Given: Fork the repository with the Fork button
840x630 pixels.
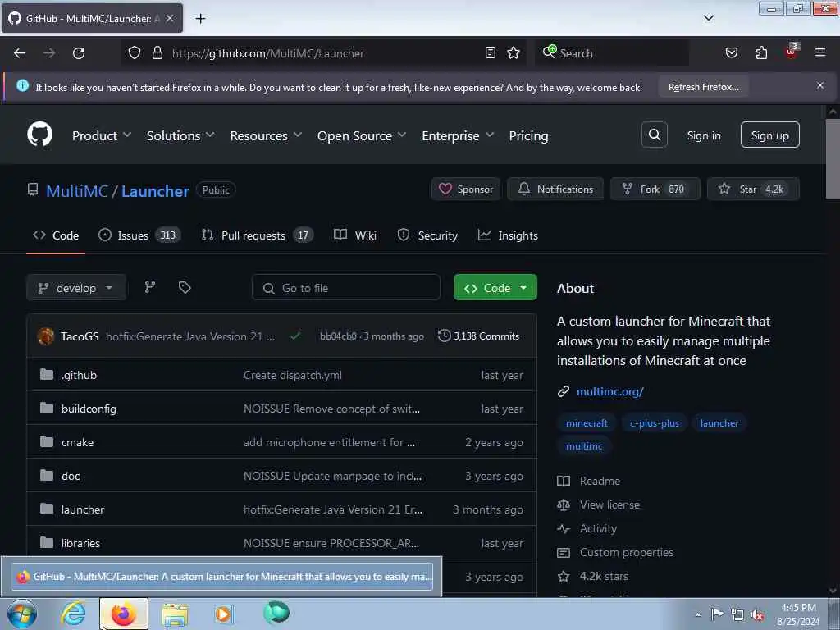Looking at the screenshot, I should click(655, 189).
